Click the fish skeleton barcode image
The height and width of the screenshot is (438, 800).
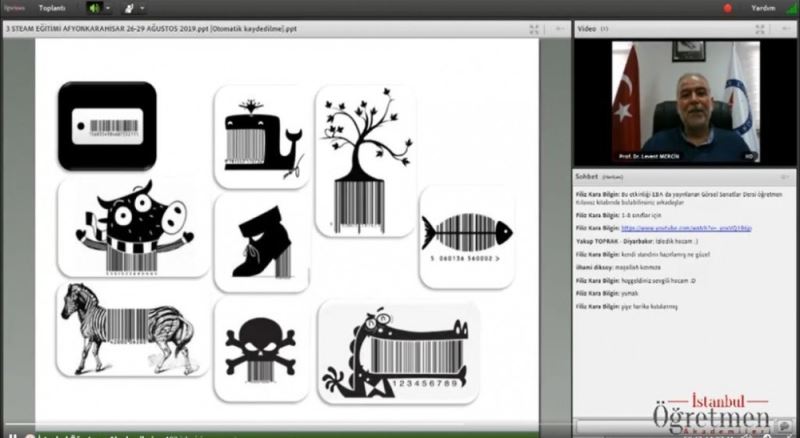[x=466, y=236]
